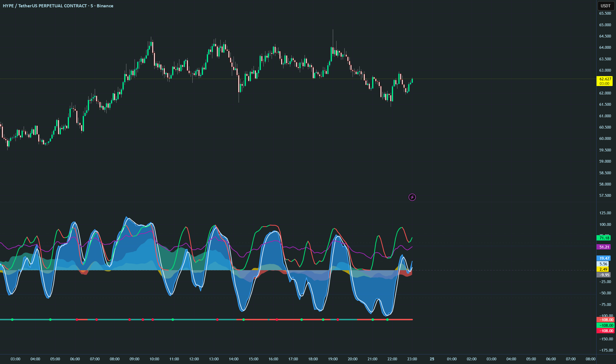Click the 60.000 price axis label
The width and height of the screenshot is (616, 364).
605,138
